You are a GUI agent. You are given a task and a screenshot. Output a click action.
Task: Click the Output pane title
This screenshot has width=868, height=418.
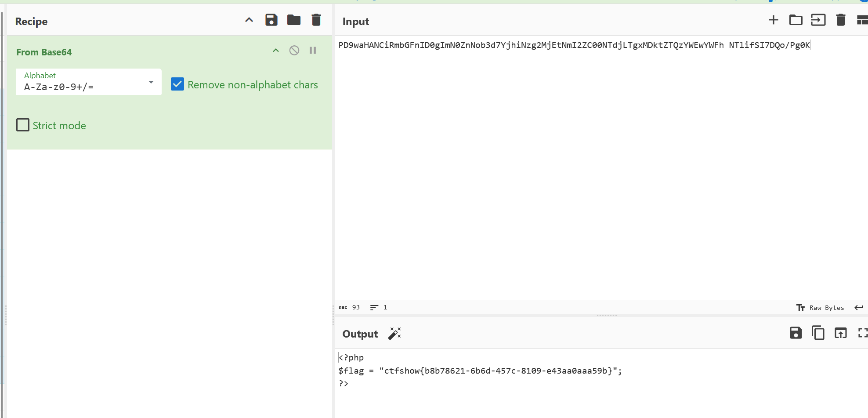pyautogui.click(x=360, y=334)
